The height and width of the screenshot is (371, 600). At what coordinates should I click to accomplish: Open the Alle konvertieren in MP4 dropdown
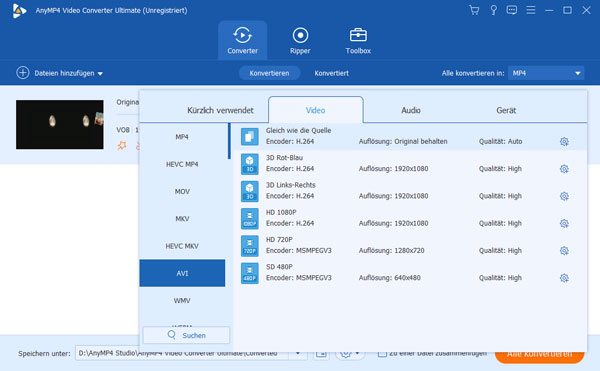click(546, 73)
